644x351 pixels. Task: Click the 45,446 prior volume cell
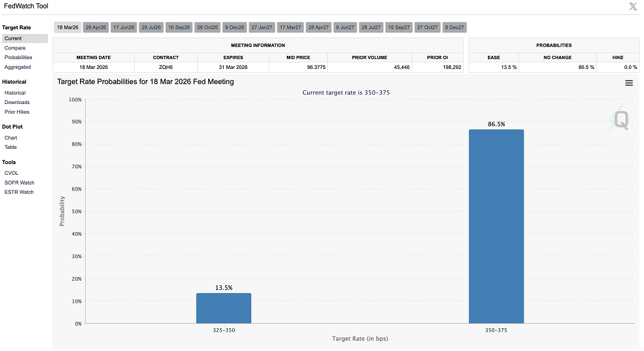369,67
